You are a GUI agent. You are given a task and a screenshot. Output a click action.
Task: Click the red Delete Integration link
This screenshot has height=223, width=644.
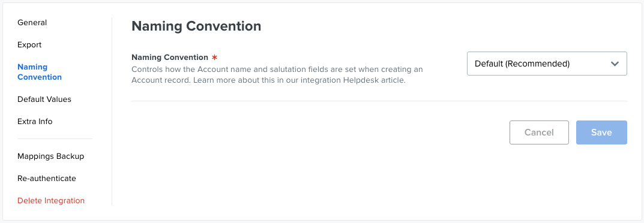point(51,200)
